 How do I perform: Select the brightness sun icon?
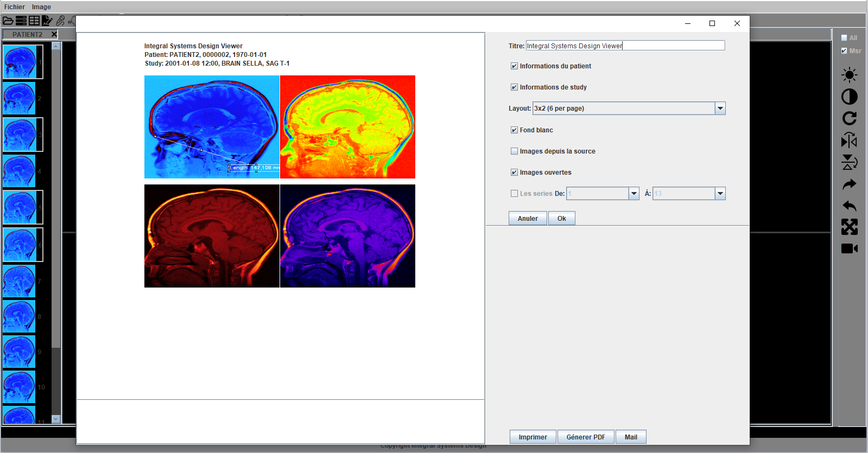click(850, 75)
